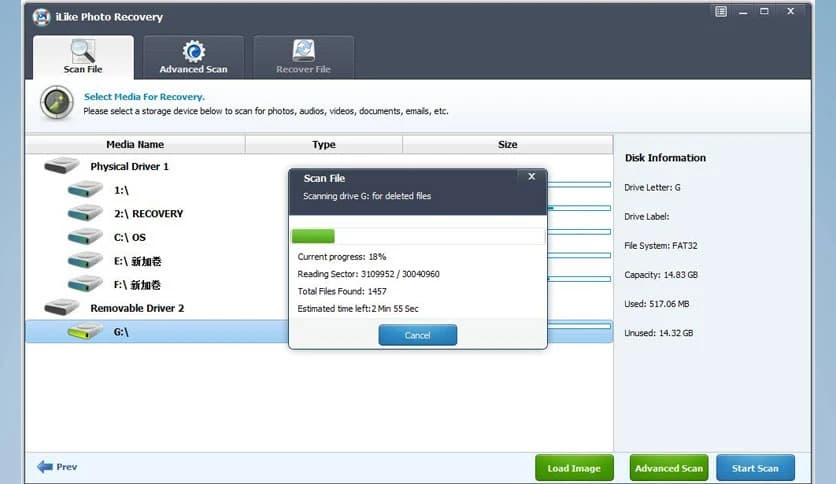Click the usage bar for C:\ OS
The height and width of the screenshot is (484, 836).
pos(580,232)
